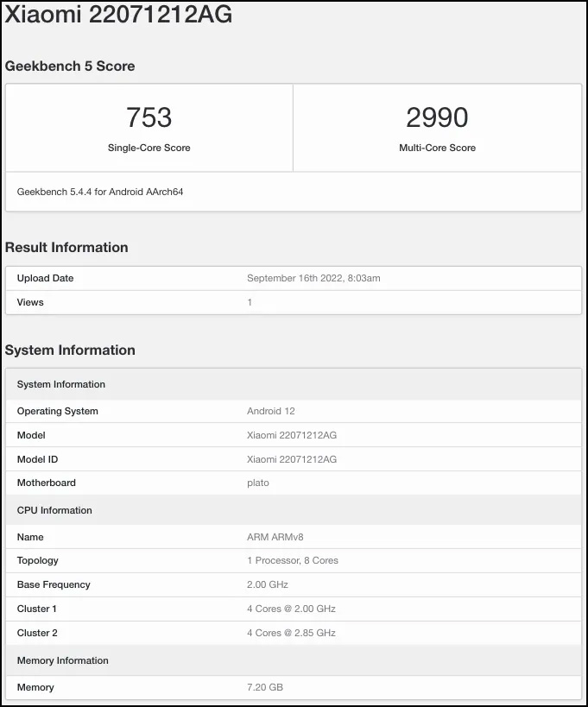Click the date 'September 16th 2022, 8:03am'
Image resolution: width=588 pixels, height=707 pixels.
tap(313, 278)
